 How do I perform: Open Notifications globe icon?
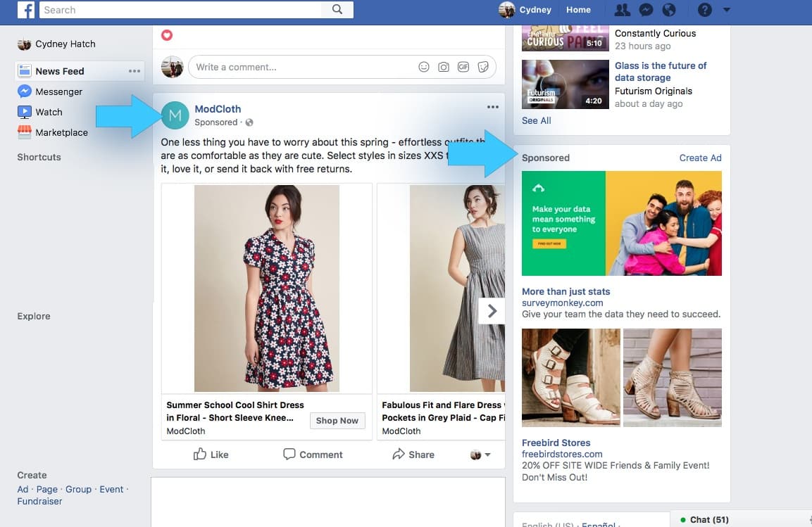click(669, 10)
